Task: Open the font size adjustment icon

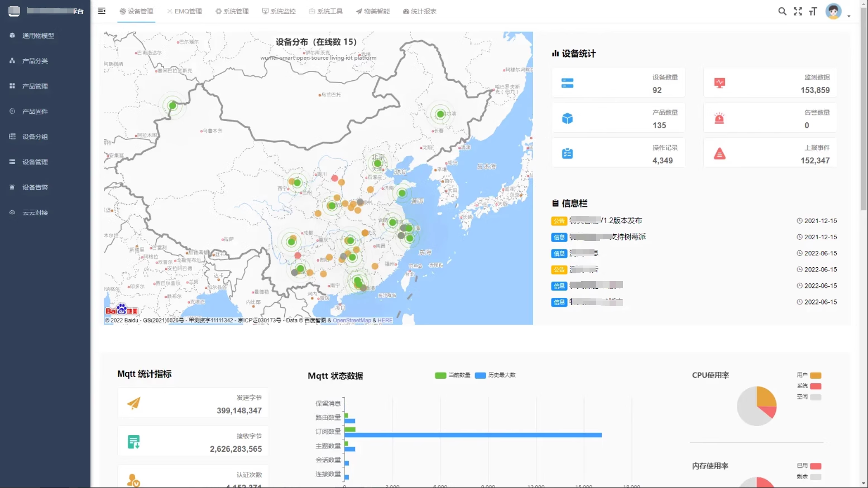Action: (x=813, y=11)
